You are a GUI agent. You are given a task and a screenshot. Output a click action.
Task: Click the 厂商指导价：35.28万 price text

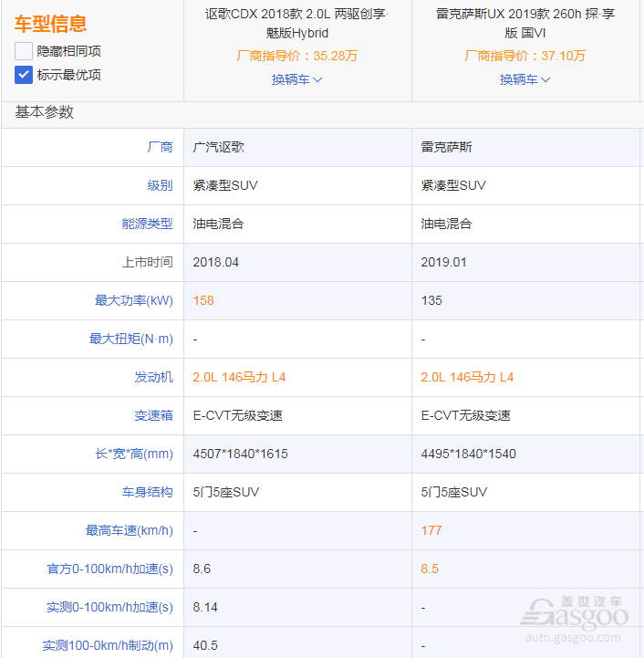[x=297, y=56]
